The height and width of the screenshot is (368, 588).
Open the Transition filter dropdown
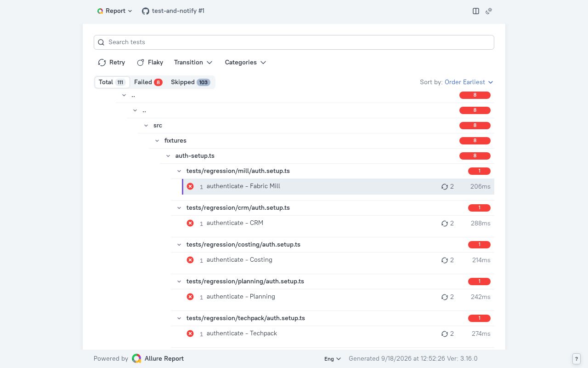(x=193, y=63)
